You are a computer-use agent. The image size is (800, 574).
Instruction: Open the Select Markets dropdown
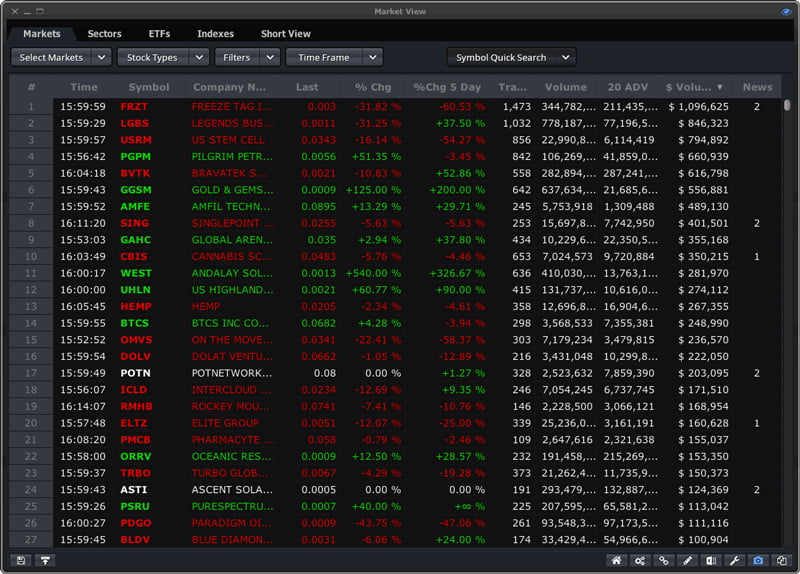point(61,58)
